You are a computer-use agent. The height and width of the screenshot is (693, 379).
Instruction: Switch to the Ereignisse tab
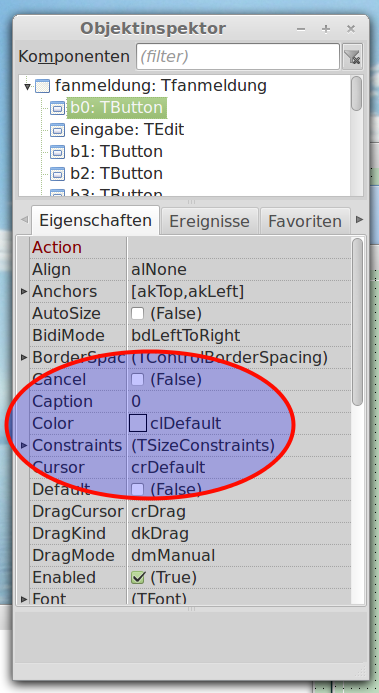(209, 221)
